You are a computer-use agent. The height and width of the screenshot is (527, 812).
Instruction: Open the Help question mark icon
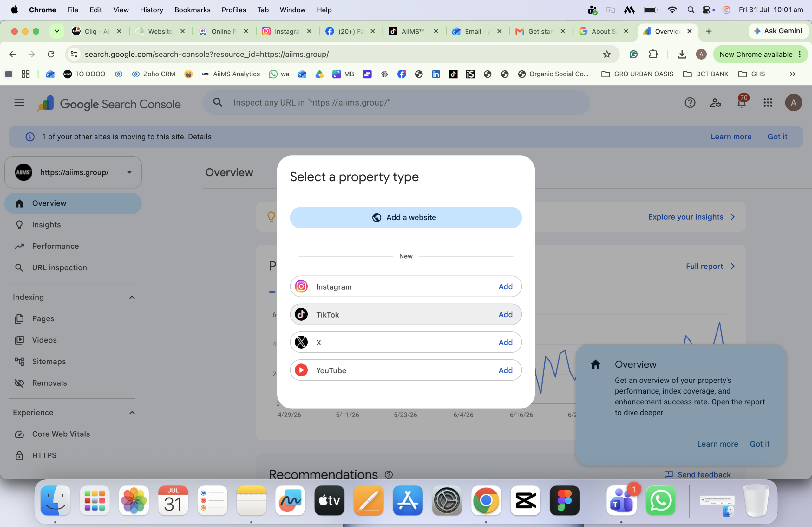690,103
